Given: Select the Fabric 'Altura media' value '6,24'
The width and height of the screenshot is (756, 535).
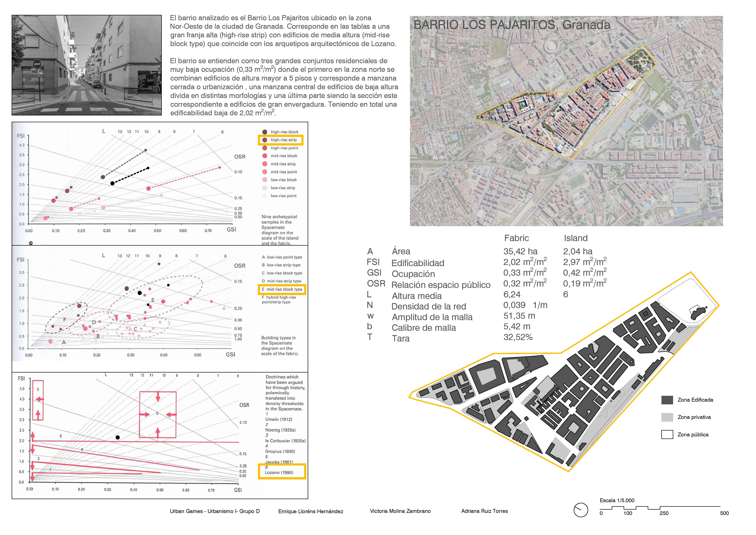Looking at the screenshot, I should click(512, 294).
